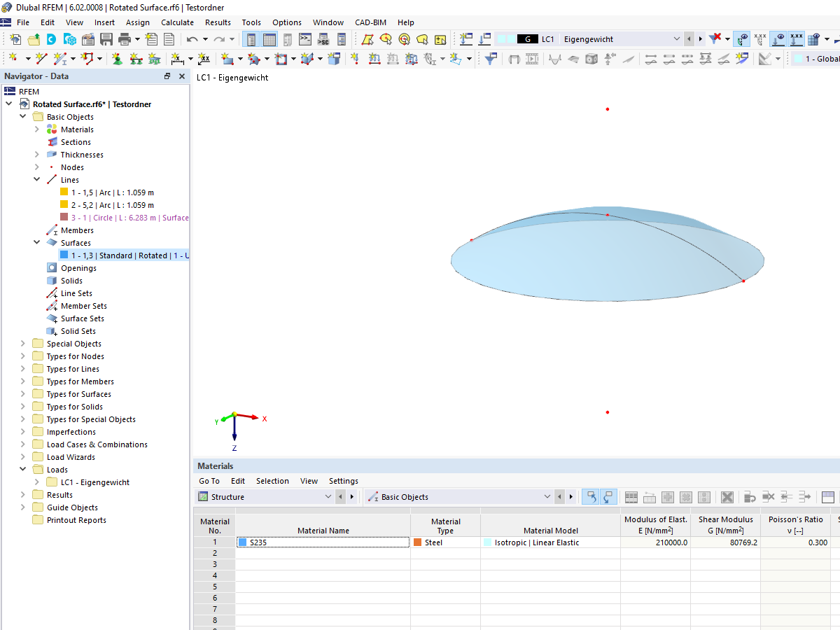Image resolution: width=840 pixels, height=630 pixels.
Task: Click the CAD-BIM menu item
Action: point(370,22)
